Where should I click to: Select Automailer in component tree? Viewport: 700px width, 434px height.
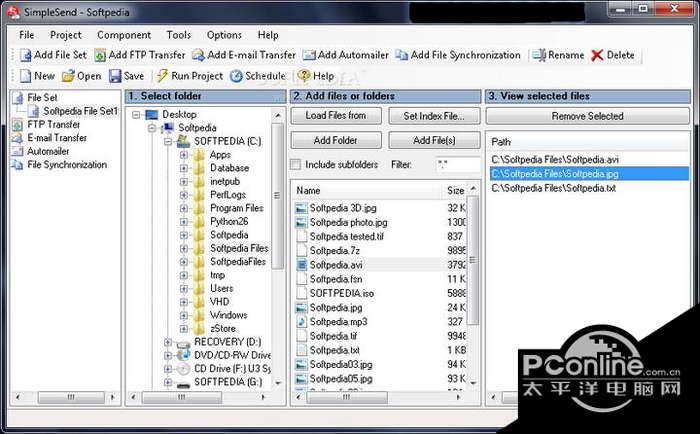coord(48,151)
